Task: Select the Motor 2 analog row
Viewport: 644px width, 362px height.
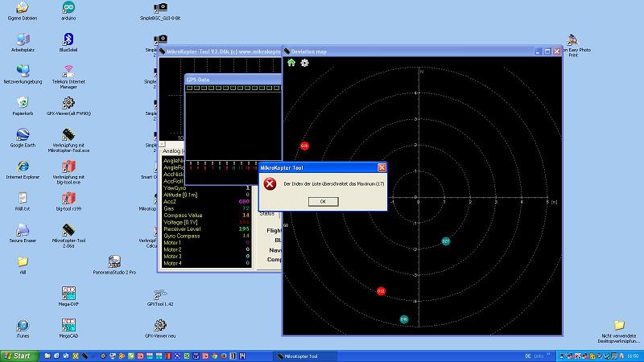Action: [207, 249]
